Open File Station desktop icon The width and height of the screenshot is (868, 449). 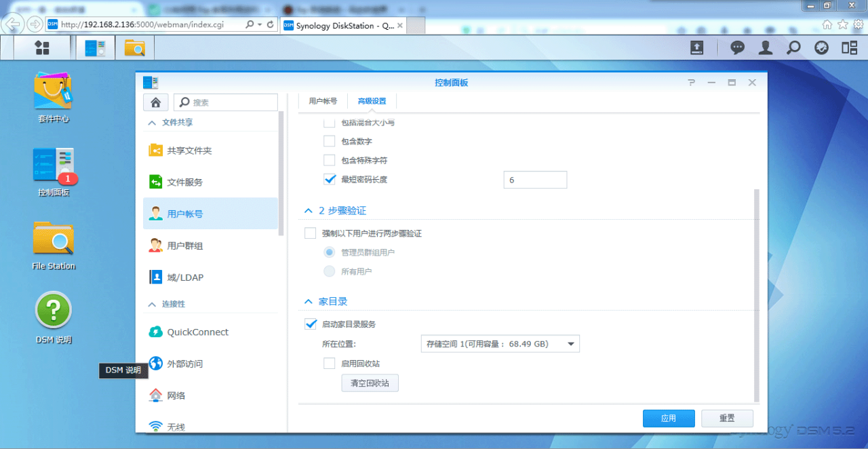pyautogui.click(x=53, y=239)
